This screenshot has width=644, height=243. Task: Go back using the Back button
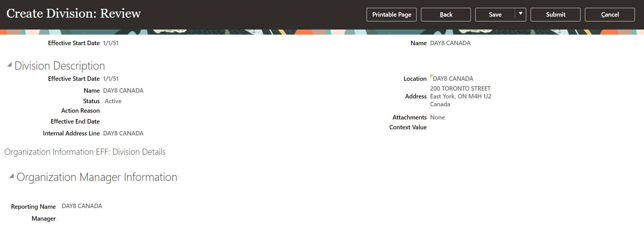446,15
